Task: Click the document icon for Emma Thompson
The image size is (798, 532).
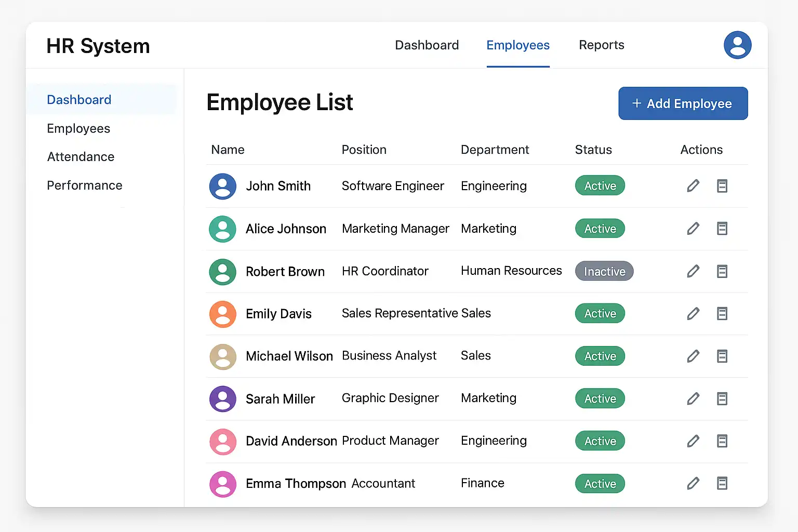Action: click(x=722, y=484)
